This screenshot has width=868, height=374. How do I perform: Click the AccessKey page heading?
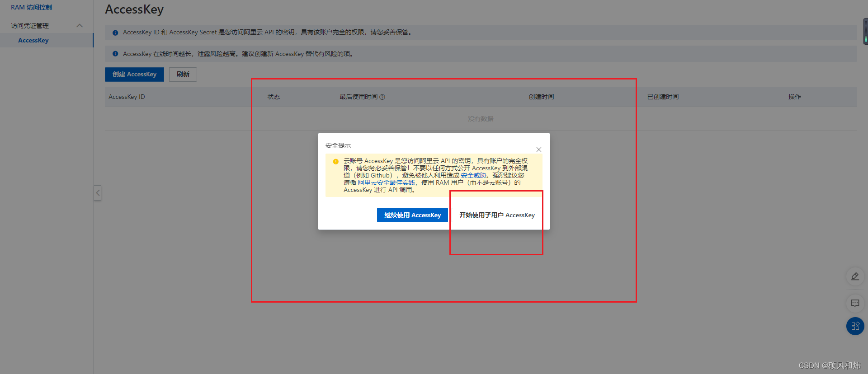pyautogui.click(x=134, y=9)
